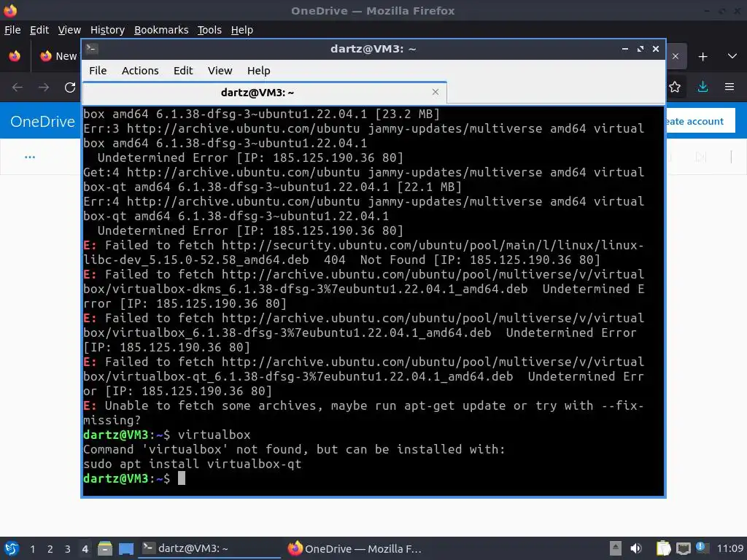
Task: Select OneDrive Firefox taskbar entry
Action: click(x=355, y=548)
